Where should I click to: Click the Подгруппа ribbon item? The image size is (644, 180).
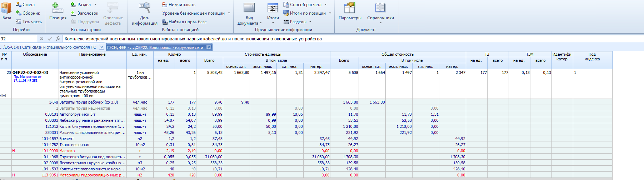click(85, 22)
